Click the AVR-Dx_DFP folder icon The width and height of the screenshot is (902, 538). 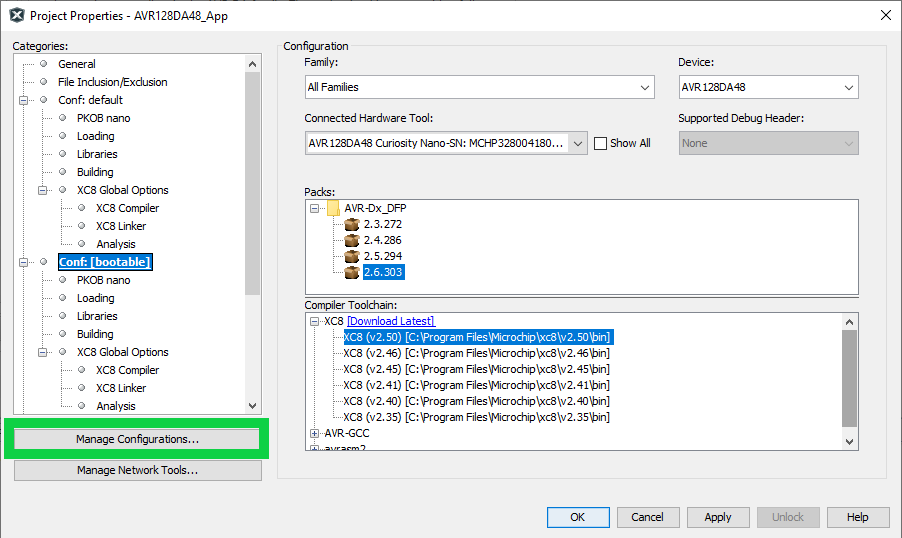click(x=334, y=208)
